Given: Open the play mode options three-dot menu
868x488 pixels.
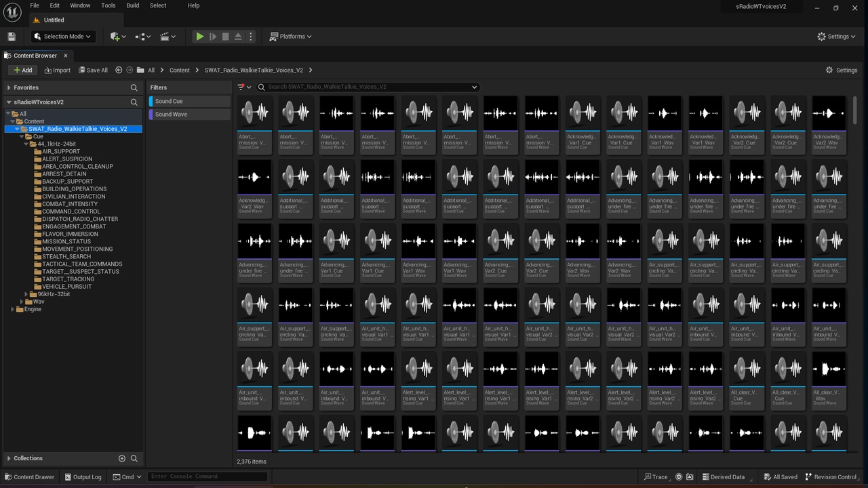Looking at the screenshot, I should pyautogui.click(x=251, y=37).
